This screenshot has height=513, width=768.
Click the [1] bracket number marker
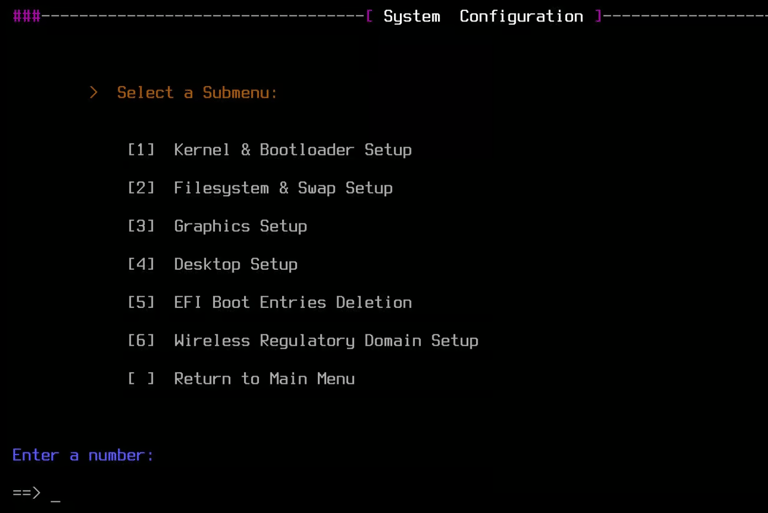coord(141,149)
